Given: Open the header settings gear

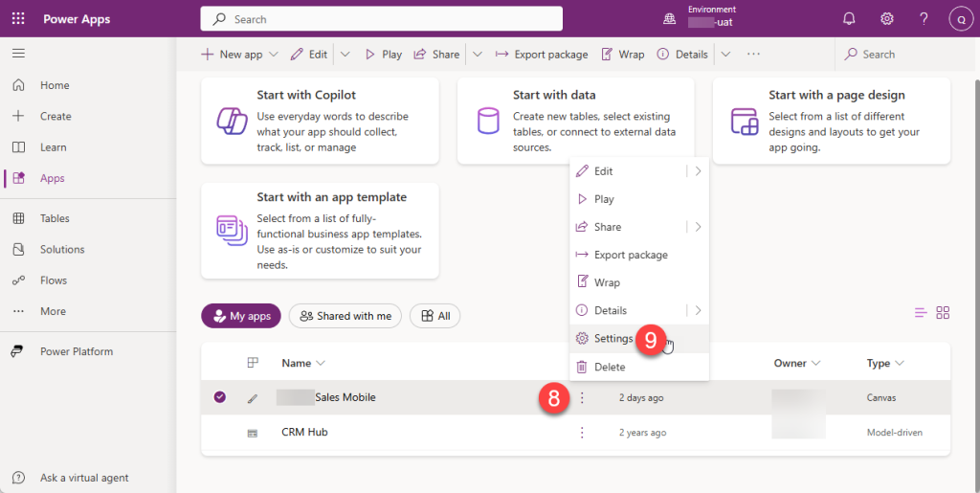Looking at the screenshot, I should pyautogui.click(x=887, y=19).
